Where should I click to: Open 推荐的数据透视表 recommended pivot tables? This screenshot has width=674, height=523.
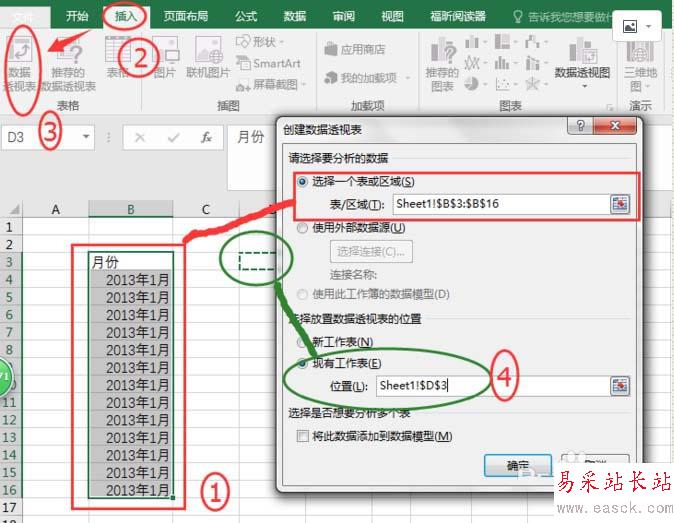tap(69, 64)
